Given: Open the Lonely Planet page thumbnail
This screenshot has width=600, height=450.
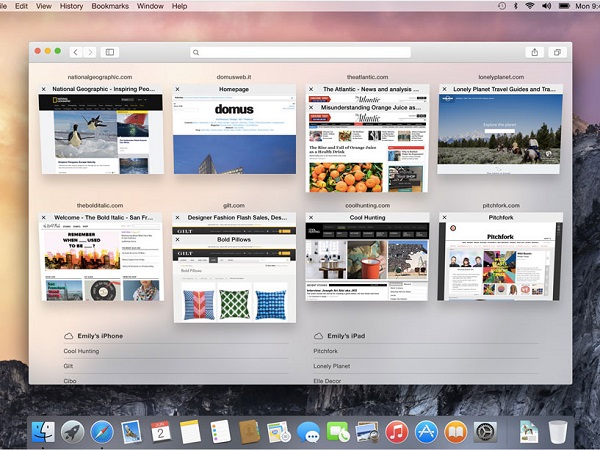Looking at the screenshot, I should [x=501, y=134].
